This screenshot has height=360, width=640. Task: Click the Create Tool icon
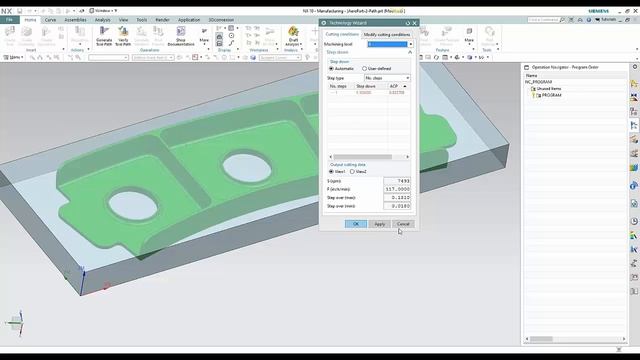pos(10,35)
